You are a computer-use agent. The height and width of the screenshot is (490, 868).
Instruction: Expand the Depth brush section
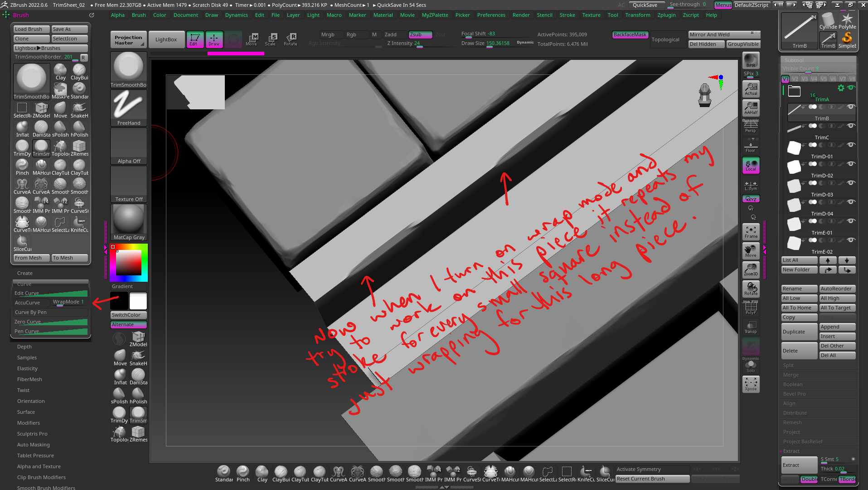coord(24,347)
